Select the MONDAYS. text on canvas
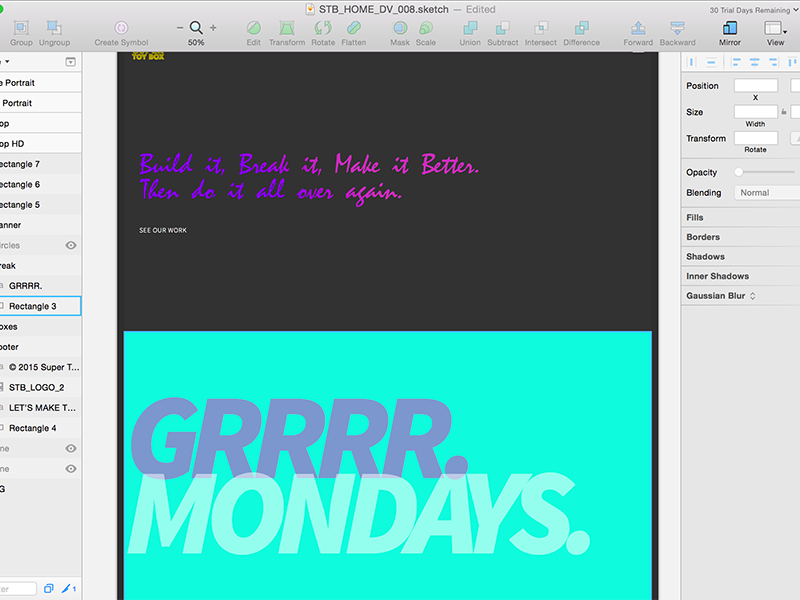The image size is (800, 600). (359, 513)
